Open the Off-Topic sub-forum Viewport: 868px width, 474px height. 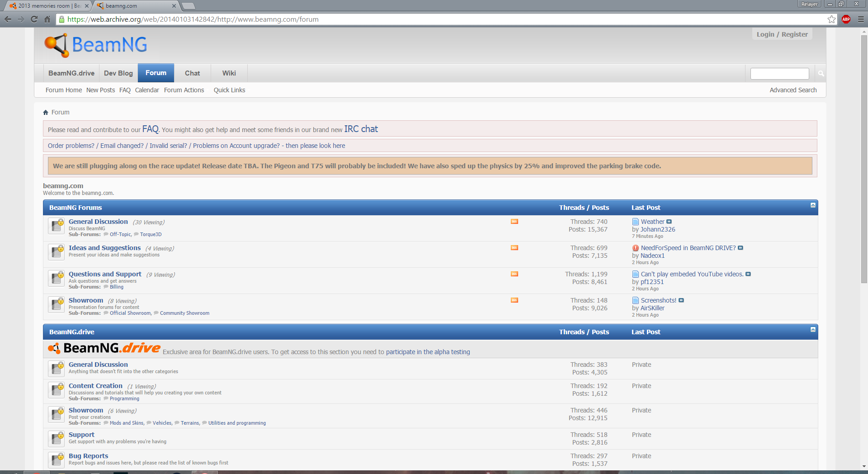pos(120,234)
